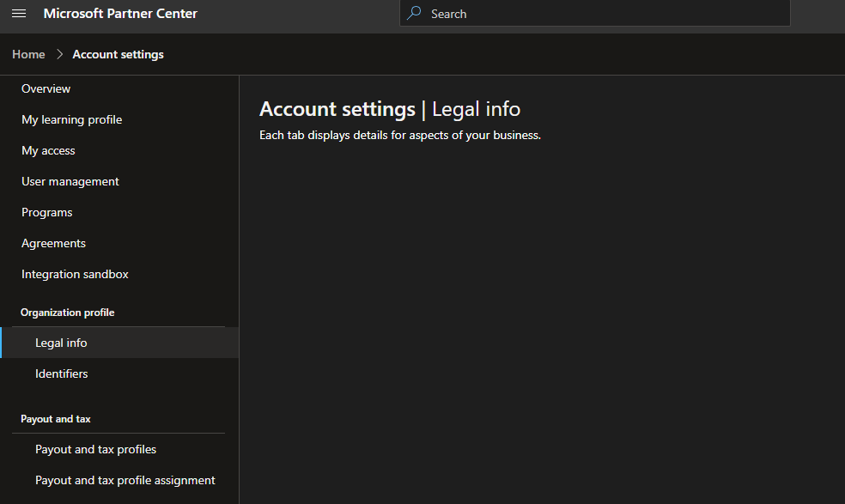Navigate to Home via breadcrumb

click(28, 53)
